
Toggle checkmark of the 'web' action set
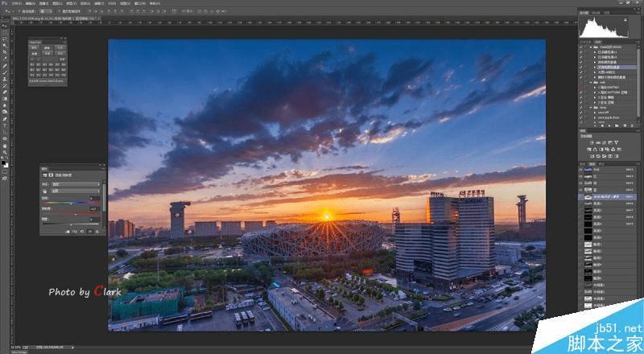click(580, 82)
